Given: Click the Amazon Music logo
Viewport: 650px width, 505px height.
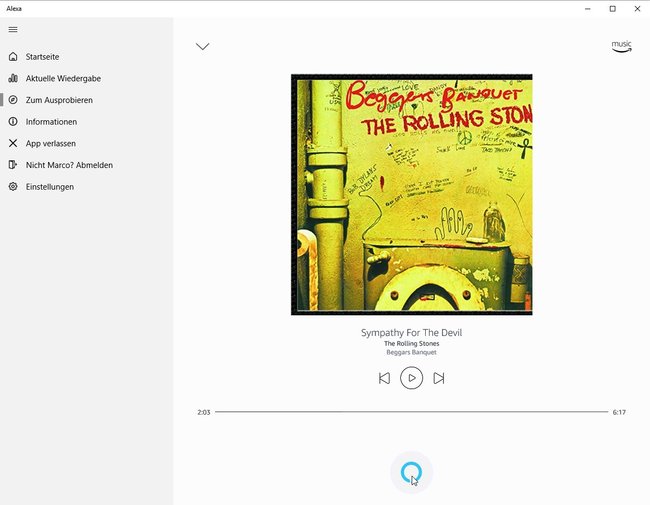Looking at the screenshot, I should click(x=621, y=46).
